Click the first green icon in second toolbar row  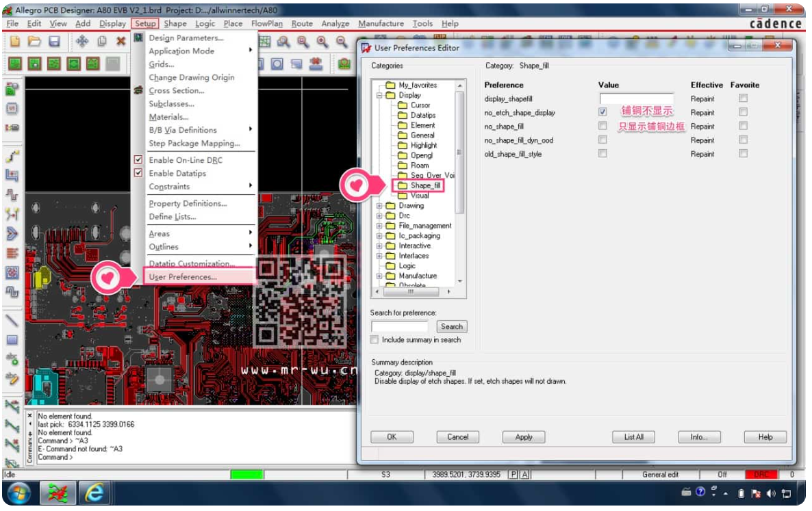15,64
